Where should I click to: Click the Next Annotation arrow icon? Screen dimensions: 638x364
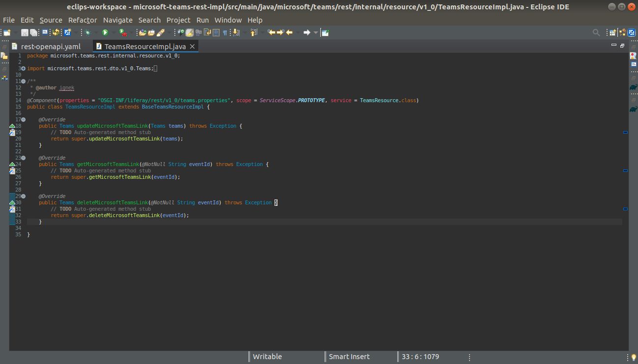[x=236, y=32]
